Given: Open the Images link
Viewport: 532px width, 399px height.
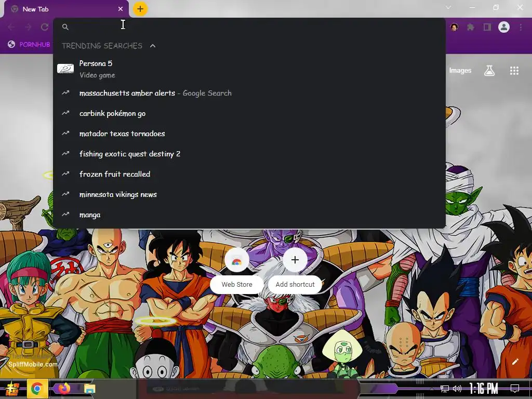Looking at the screenshot, I should tap(460, 71).
